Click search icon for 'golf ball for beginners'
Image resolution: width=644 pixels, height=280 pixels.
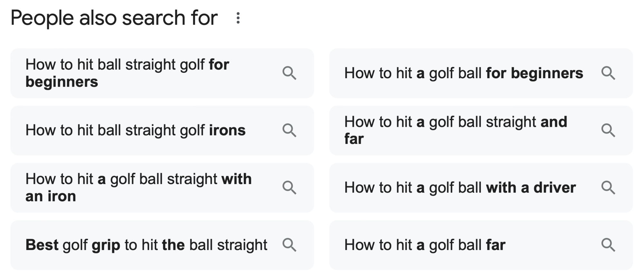[608, 73]
